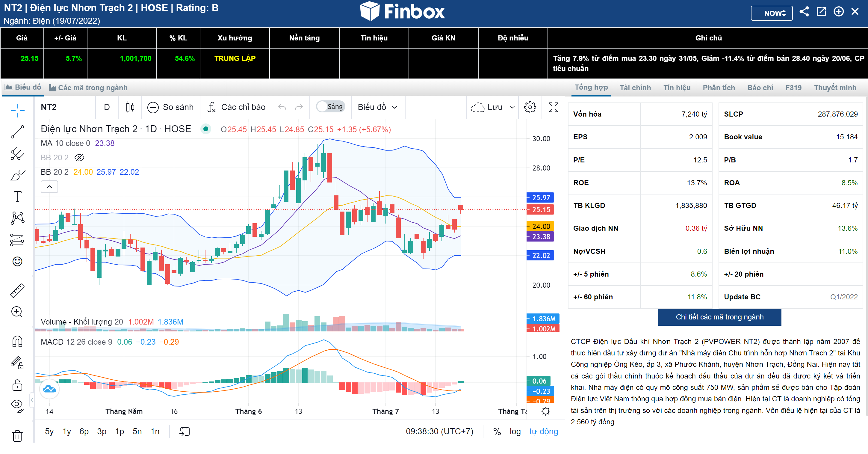
Task: Select the text annotation tool
Action: click(17, 197)
